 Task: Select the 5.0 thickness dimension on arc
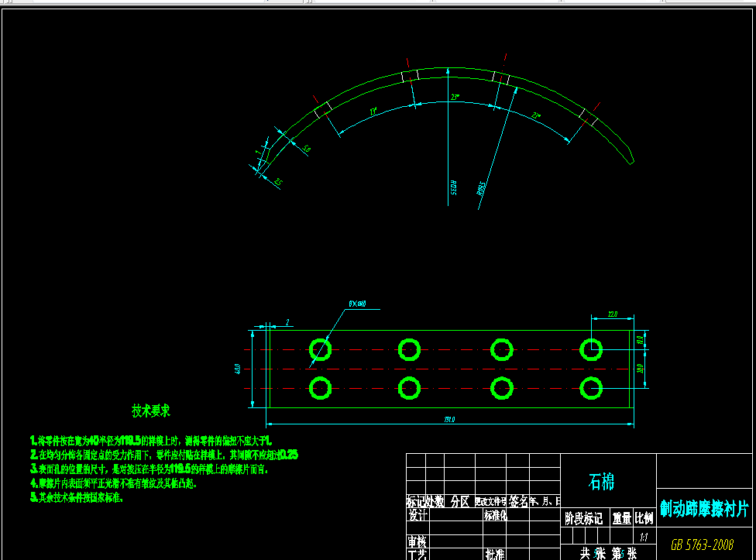click(307, 149)
